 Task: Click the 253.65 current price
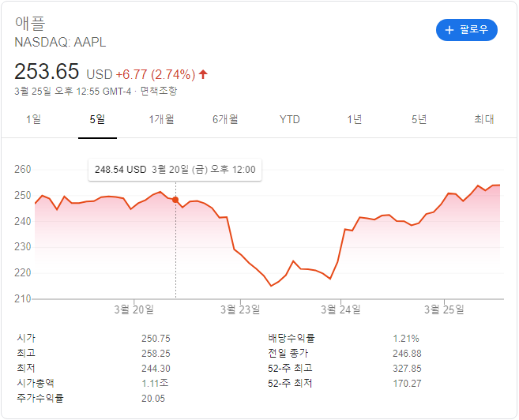click(x=47, y=71)
